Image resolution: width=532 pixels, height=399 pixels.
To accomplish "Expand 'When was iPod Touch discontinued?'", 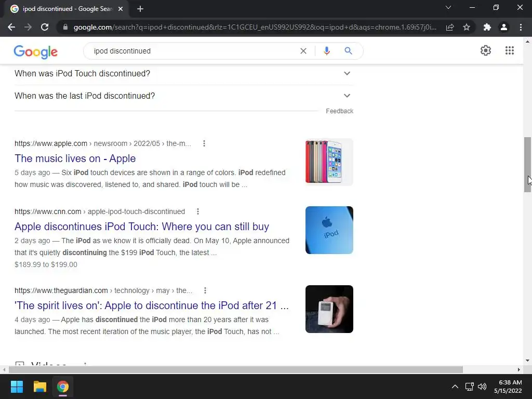I will point(183,73).
